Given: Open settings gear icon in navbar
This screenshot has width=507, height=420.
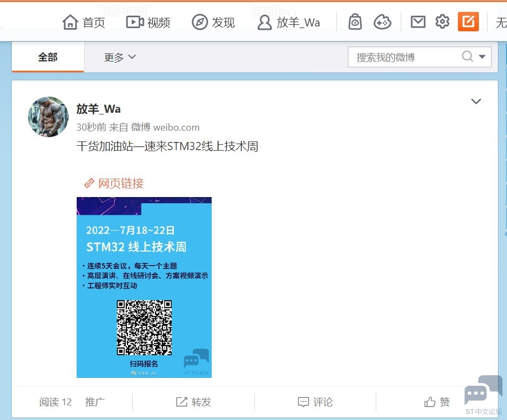Looking at the screenshot, I should pos(442,22).
